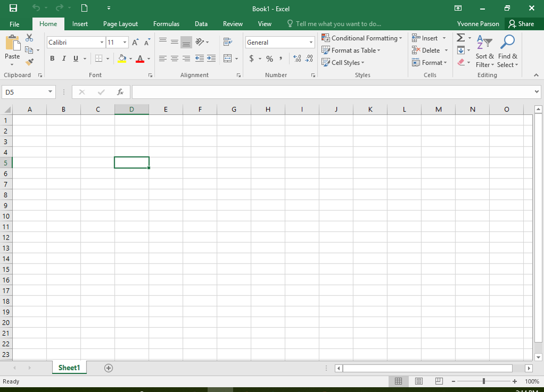Switch to the Page Layout tab
The width and height of the screenshot is (544, 392).
pos(121,24)
